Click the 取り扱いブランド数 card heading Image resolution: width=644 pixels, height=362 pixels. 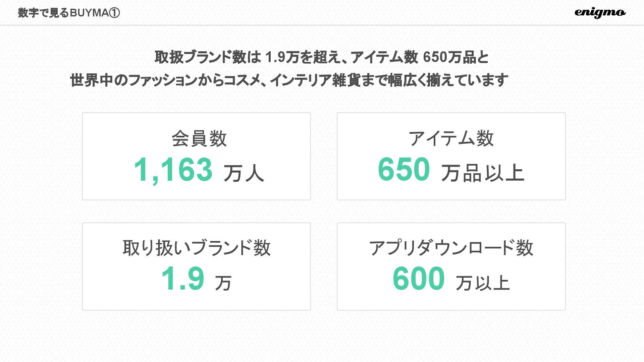click(197, 248)
